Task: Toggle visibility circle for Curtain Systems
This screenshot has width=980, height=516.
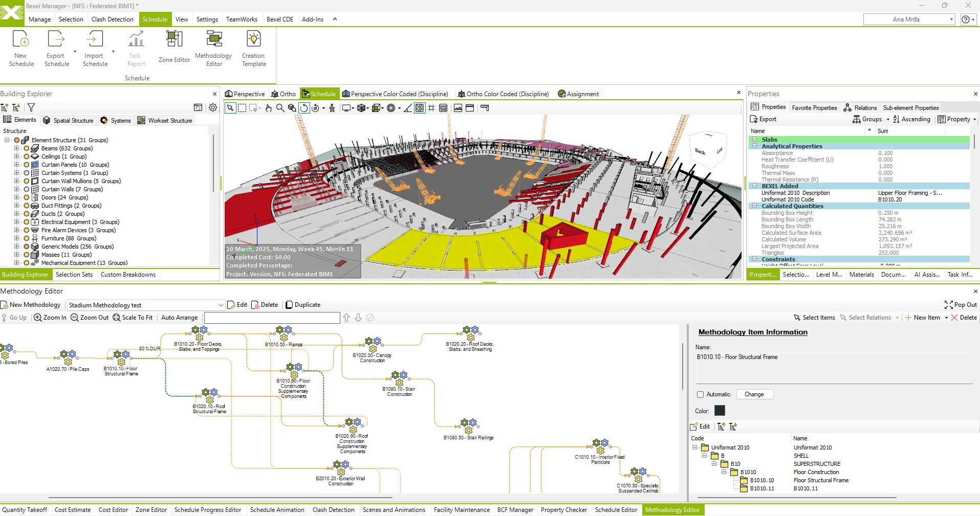Action: (x=27, y=173)
